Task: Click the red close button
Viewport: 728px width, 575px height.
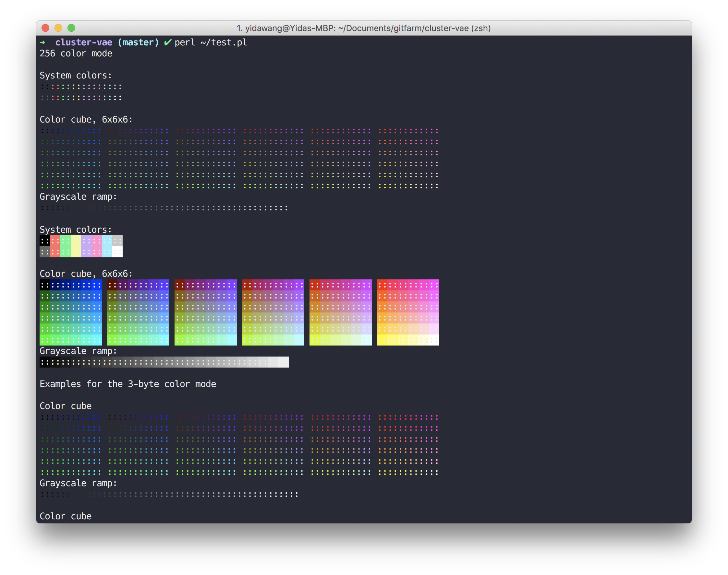Action: click(x=45, y=28)
